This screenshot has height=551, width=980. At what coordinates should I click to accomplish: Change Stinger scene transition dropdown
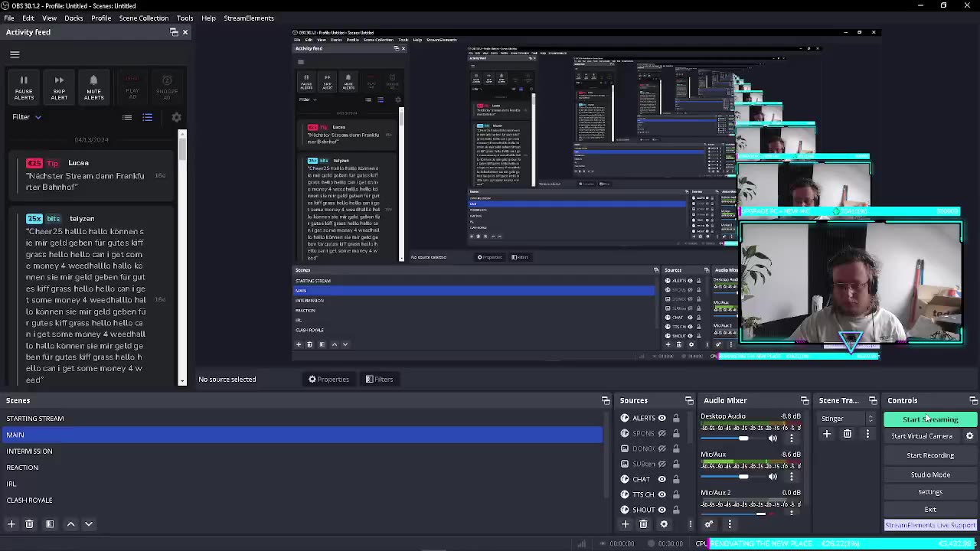pyautogui.click(x=847, y=419)
